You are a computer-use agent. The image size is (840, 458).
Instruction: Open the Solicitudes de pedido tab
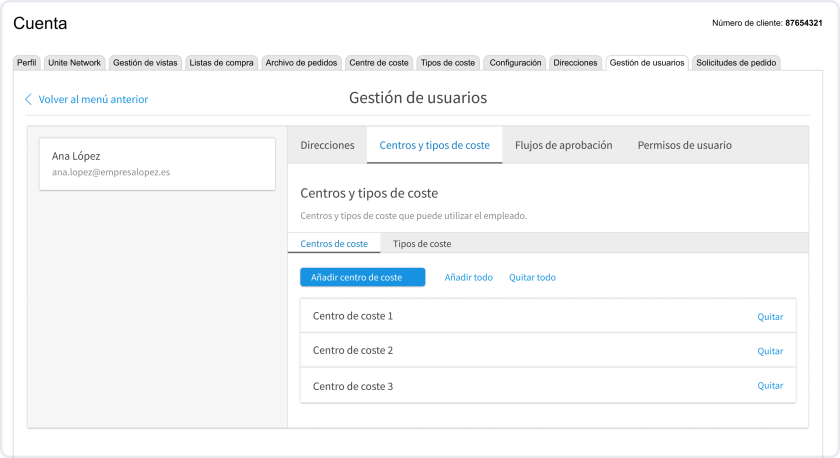pyautogui.click(x=736, y=63)
